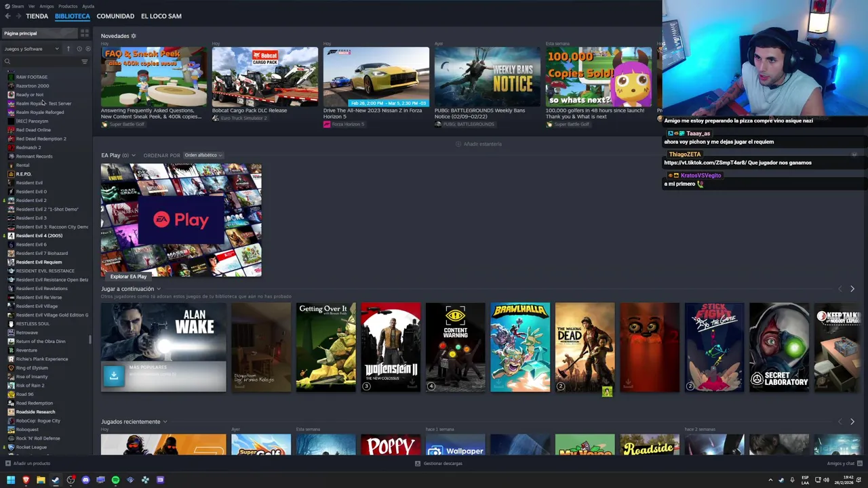Select Risk of Rain 2 in list

coord(30,386)
